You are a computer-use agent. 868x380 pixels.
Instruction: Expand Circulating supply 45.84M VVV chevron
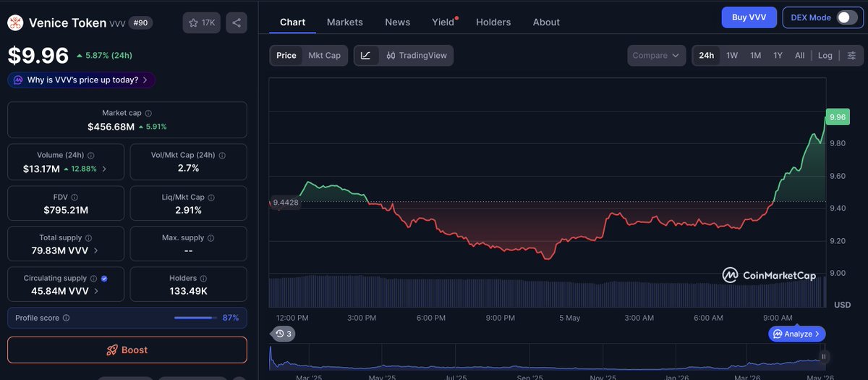click(x=96, y=292)
